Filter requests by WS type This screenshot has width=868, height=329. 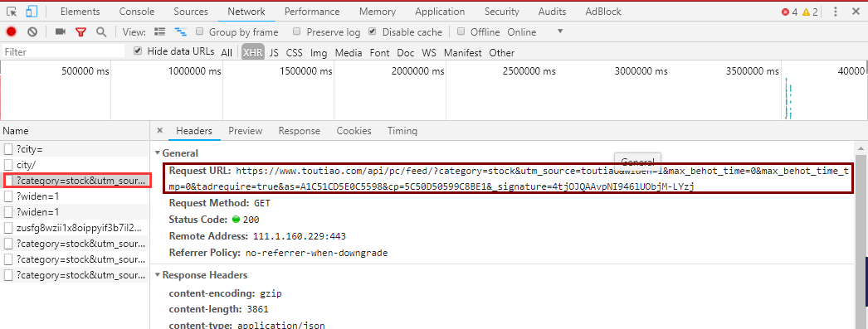tap(429, 52)
